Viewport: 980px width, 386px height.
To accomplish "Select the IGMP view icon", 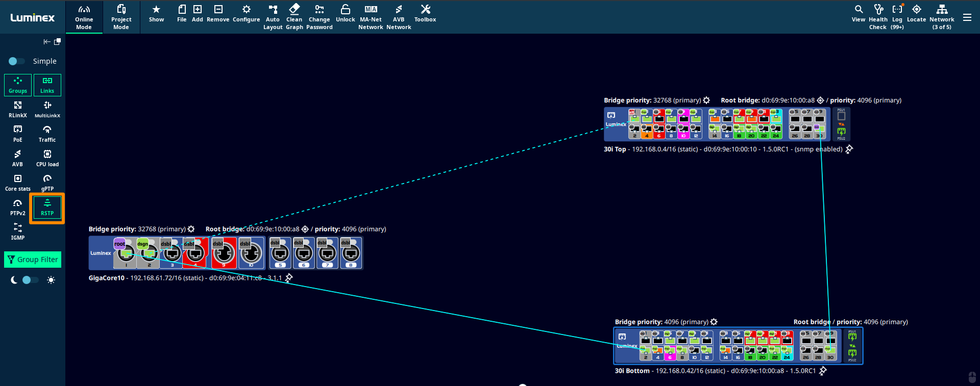I will point(18,231).
